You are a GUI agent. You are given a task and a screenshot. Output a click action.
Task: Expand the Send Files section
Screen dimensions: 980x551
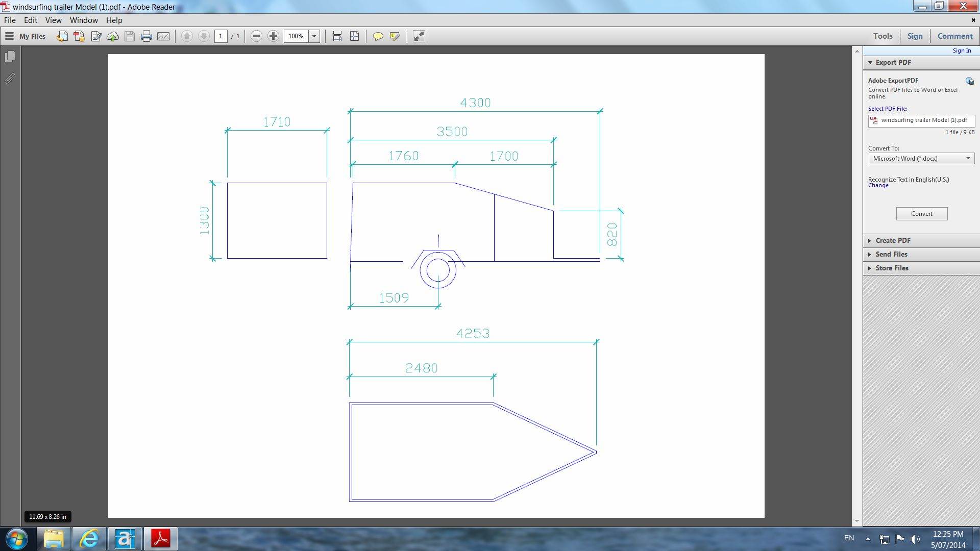[x=891, y=254]
